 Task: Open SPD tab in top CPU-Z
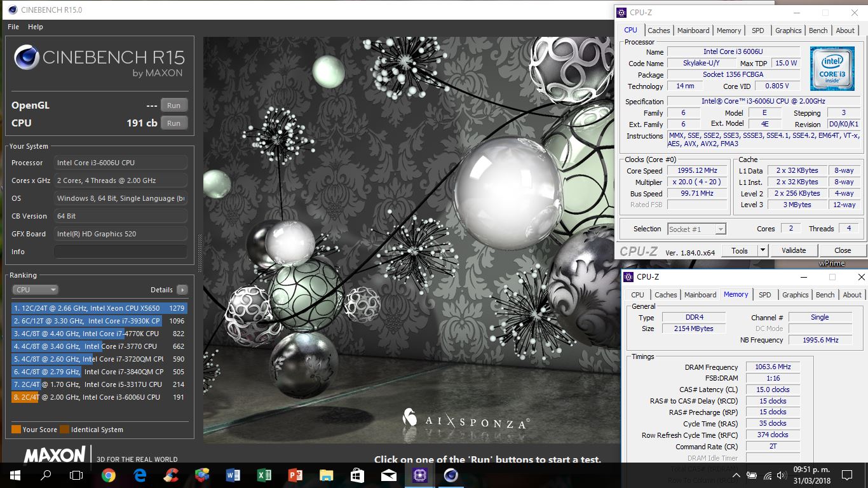(x=758, y=30)
